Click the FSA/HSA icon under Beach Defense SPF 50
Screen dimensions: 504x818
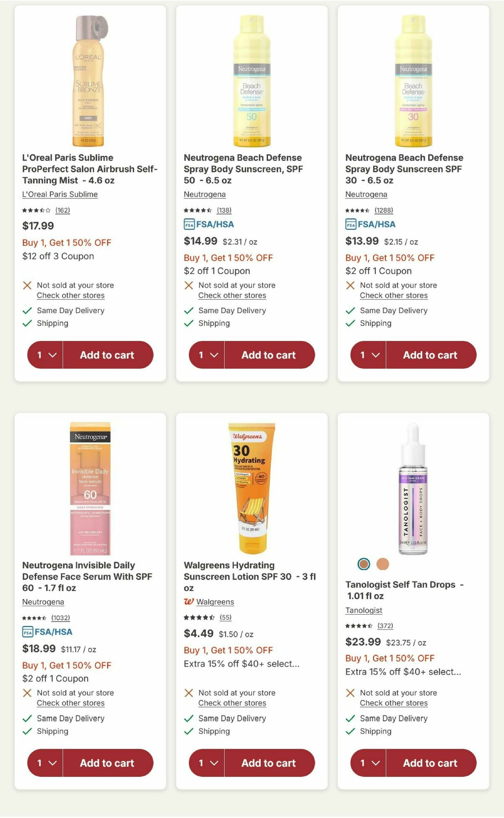coord(189,224)
